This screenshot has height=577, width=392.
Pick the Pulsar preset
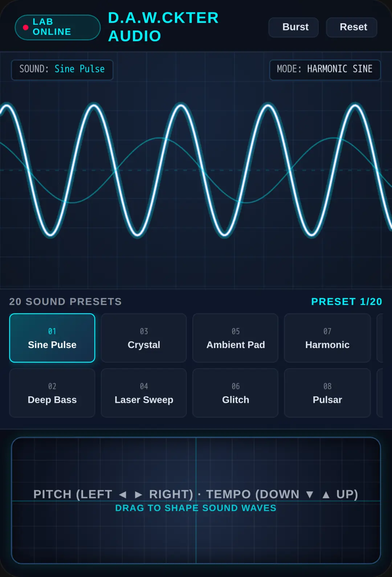(x=327, y=393)
